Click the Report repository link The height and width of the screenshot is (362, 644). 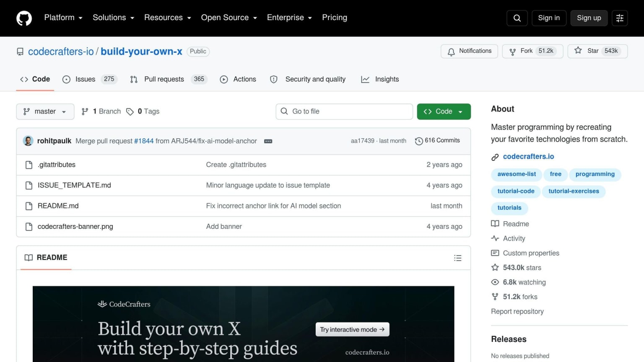(517, 312)
